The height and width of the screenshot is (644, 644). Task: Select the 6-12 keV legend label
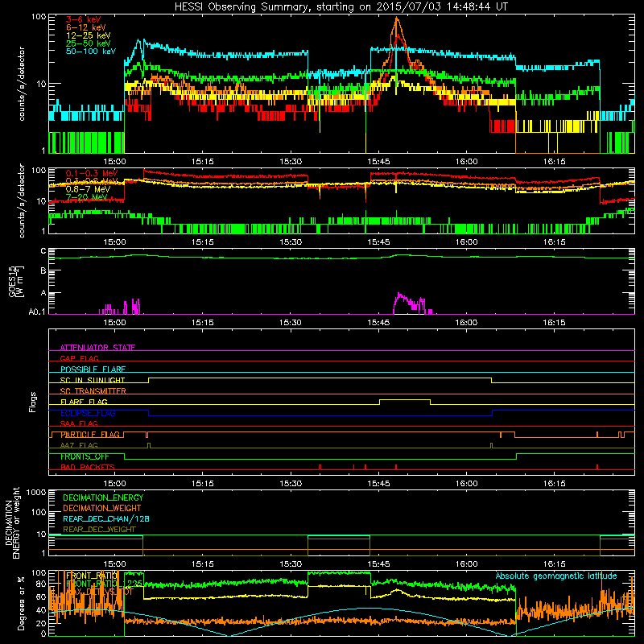click(x=85, y=27)
